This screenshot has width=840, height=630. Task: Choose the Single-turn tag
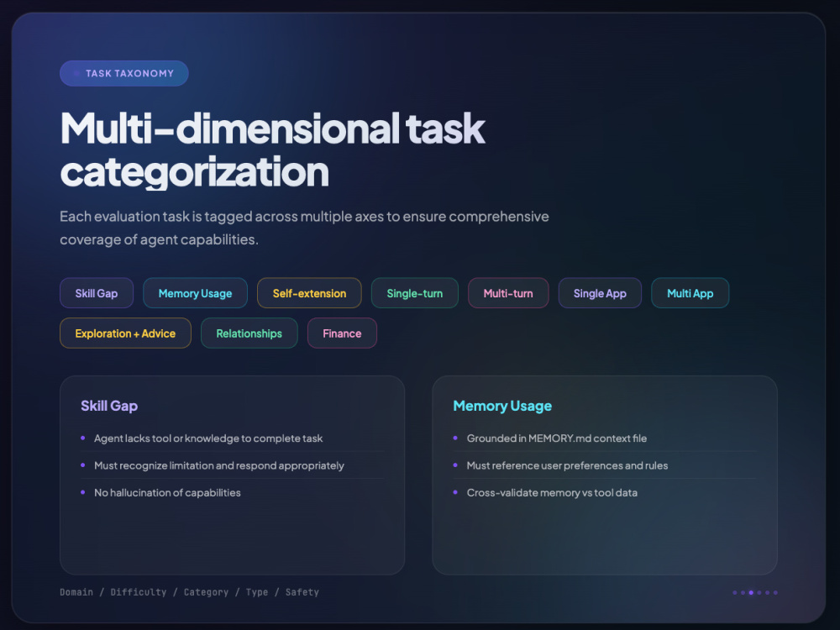pos(415,293)
